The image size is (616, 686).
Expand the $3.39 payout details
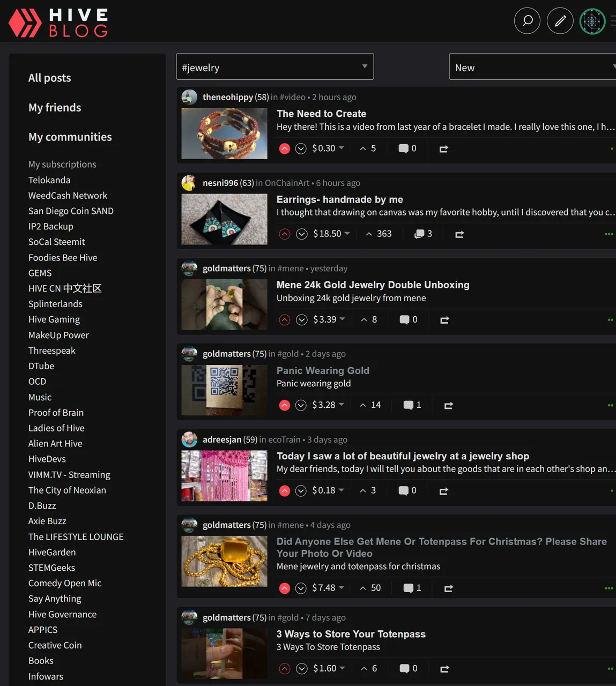(329, 319)
